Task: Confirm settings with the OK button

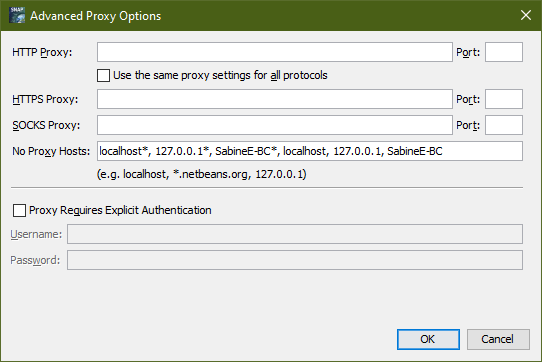Action: coord(428,339)
